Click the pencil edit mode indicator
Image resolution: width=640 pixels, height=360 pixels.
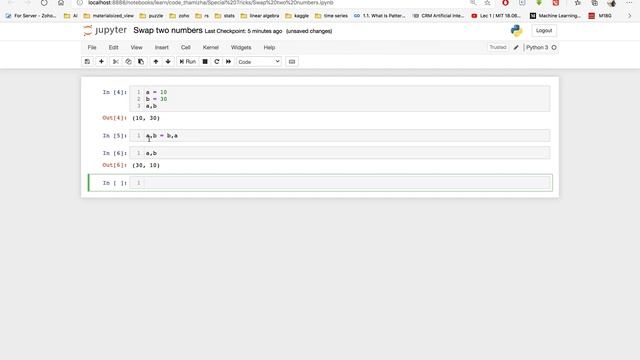coord(516,47)
